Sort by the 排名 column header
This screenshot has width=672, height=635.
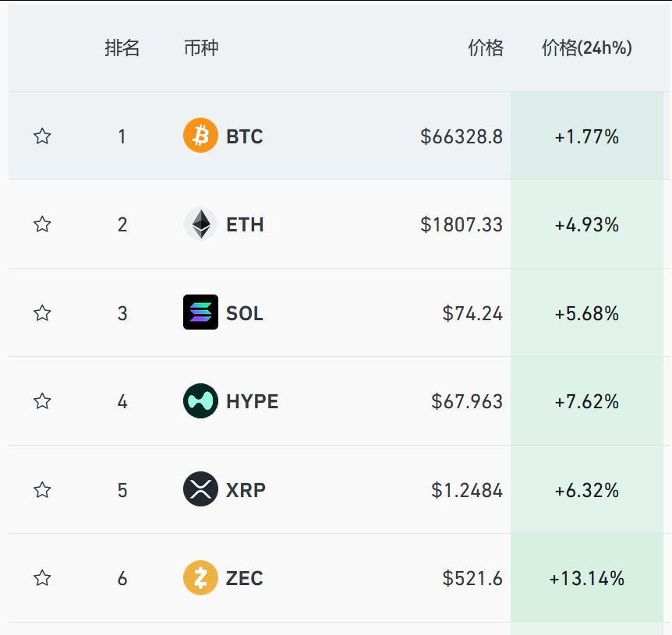(122, 48)
